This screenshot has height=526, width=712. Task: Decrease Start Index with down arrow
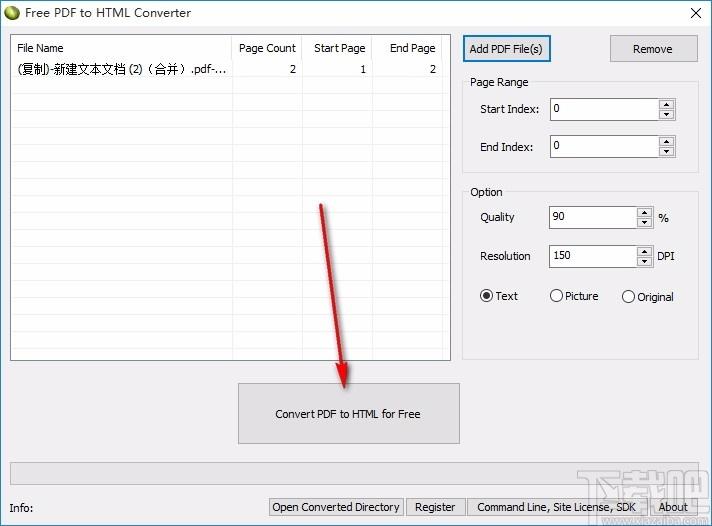667,114
